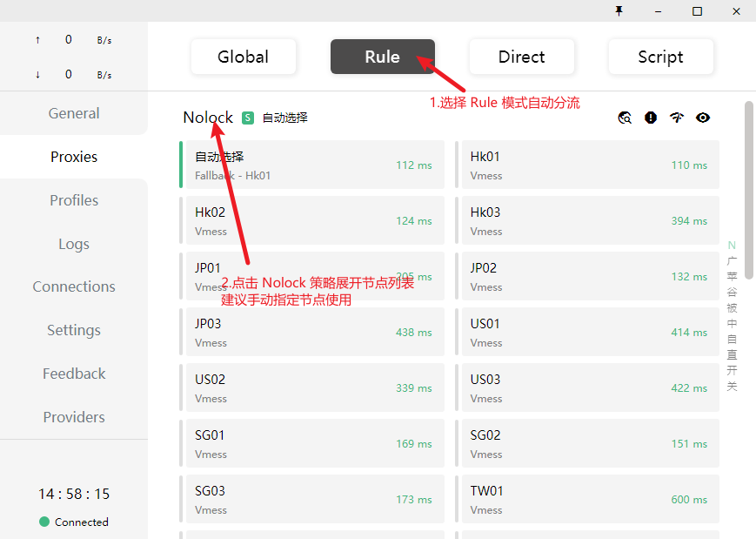Run latency test with wifi icon
The image size is (756, 539).
click(677, 118)
